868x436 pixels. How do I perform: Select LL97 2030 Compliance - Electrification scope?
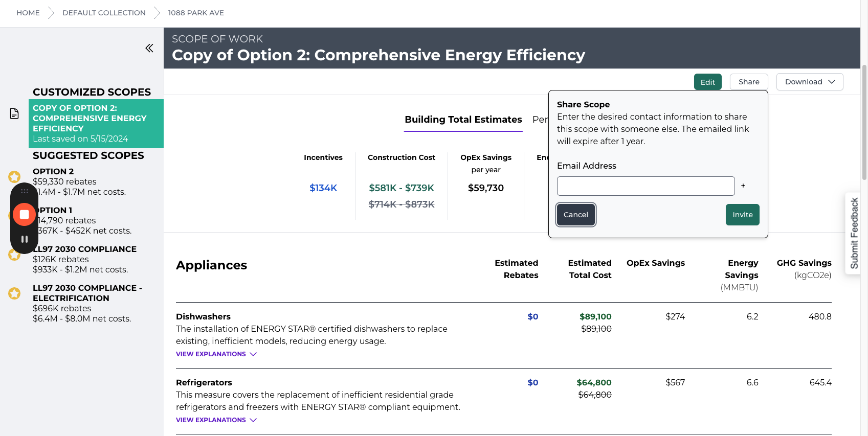pyautogui.click(x=87, y=303)
